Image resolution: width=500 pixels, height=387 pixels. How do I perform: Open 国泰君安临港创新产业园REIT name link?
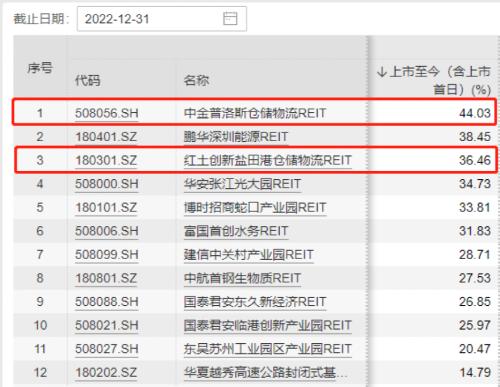pos(268,325)
